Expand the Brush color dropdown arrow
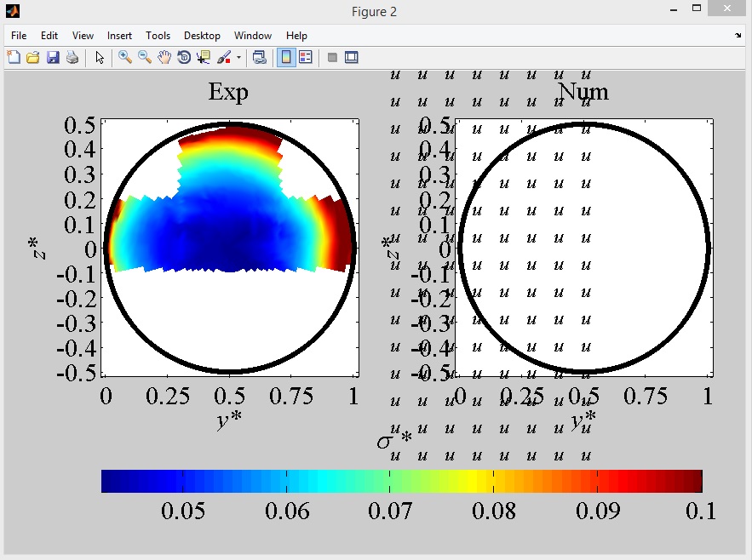752x560 pixels. [238, 58]
